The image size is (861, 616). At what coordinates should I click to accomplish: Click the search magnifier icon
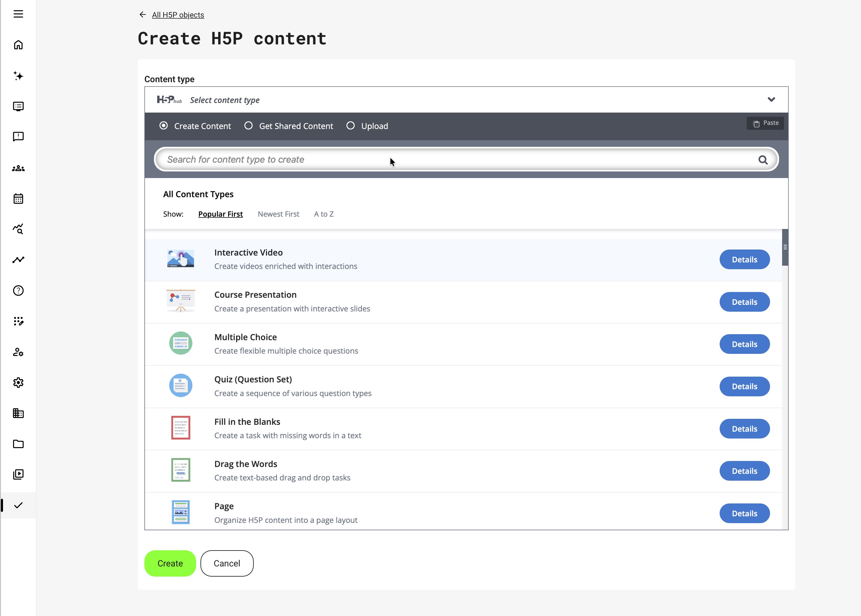tap(763, 160)
